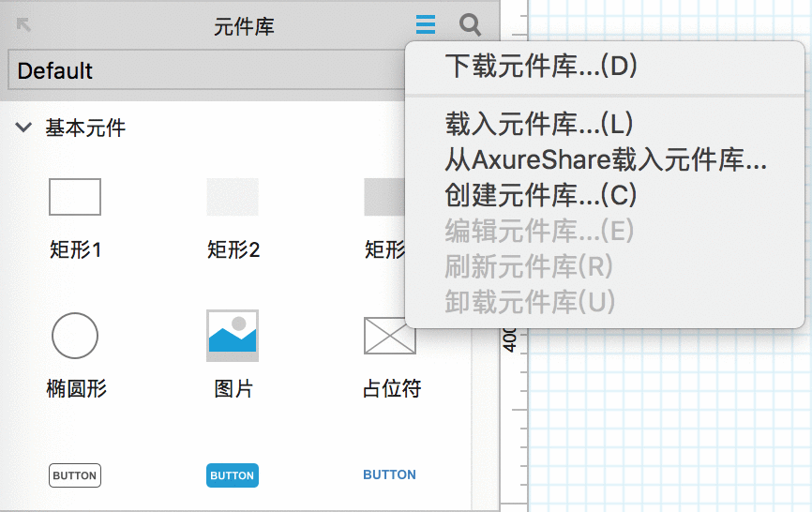Choose 创建元件库...(C) menu item

point(541,195)
